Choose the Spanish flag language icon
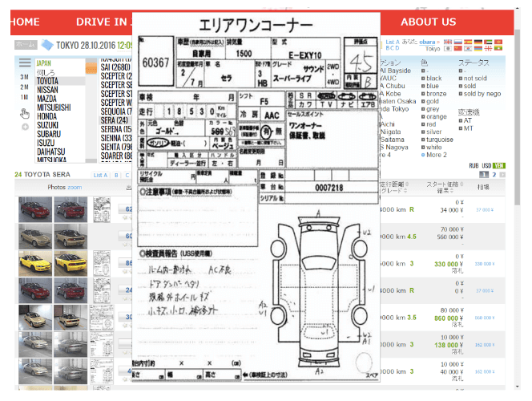The image size is (532, 401). pos(468,42)
